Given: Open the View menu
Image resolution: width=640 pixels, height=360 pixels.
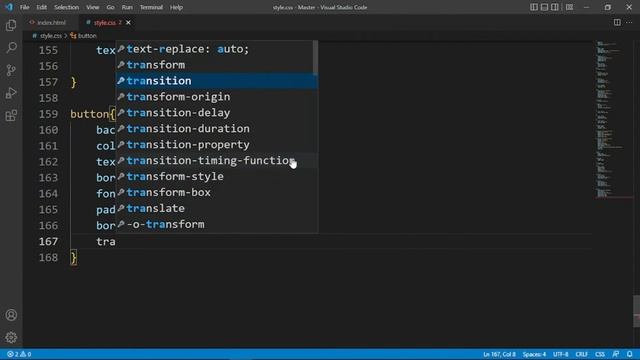Looking at the screenshot, I should coord(92,7).
